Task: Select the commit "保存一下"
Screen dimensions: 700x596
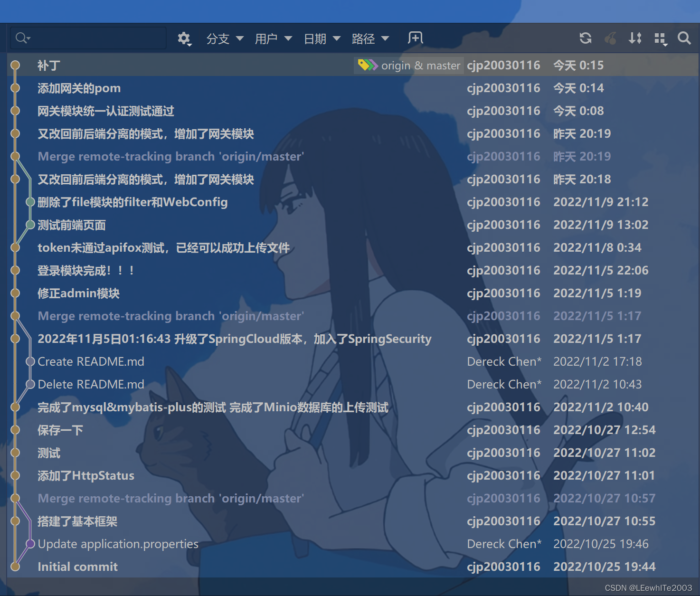Action: [x=353, y=430]
